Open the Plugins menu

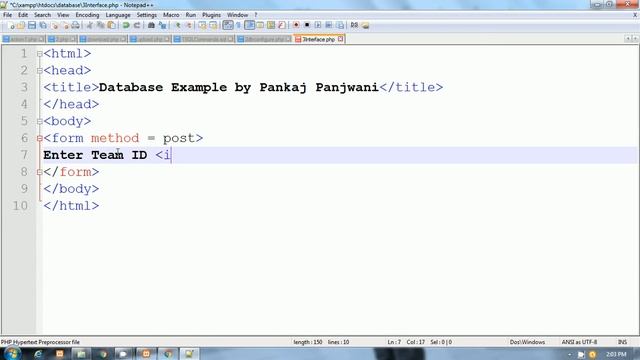pos(211,15)
